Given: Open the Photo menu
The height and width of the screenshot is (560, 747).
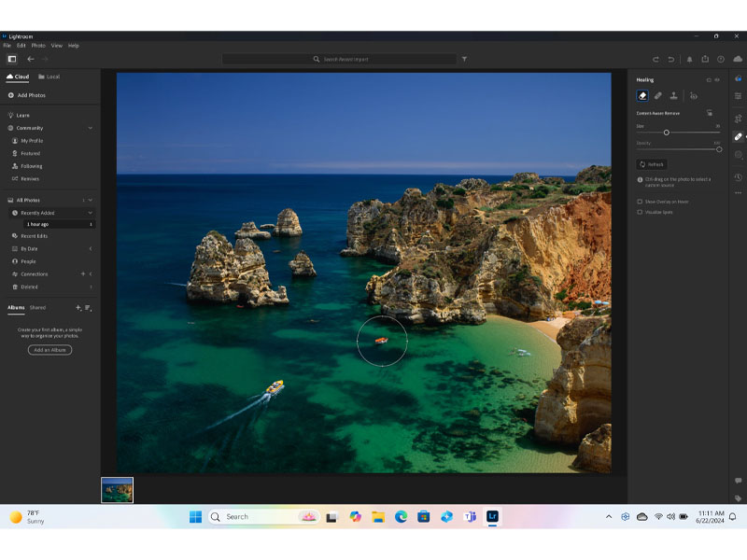Looking at the screenshot, I should [x=38, y=46].
